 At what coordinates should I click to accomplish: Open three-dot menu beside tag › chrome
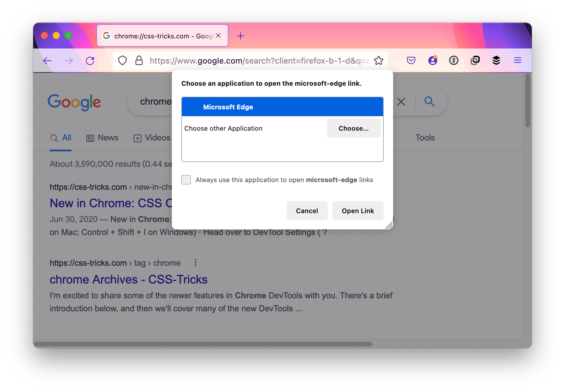click(x=196, y=263)
